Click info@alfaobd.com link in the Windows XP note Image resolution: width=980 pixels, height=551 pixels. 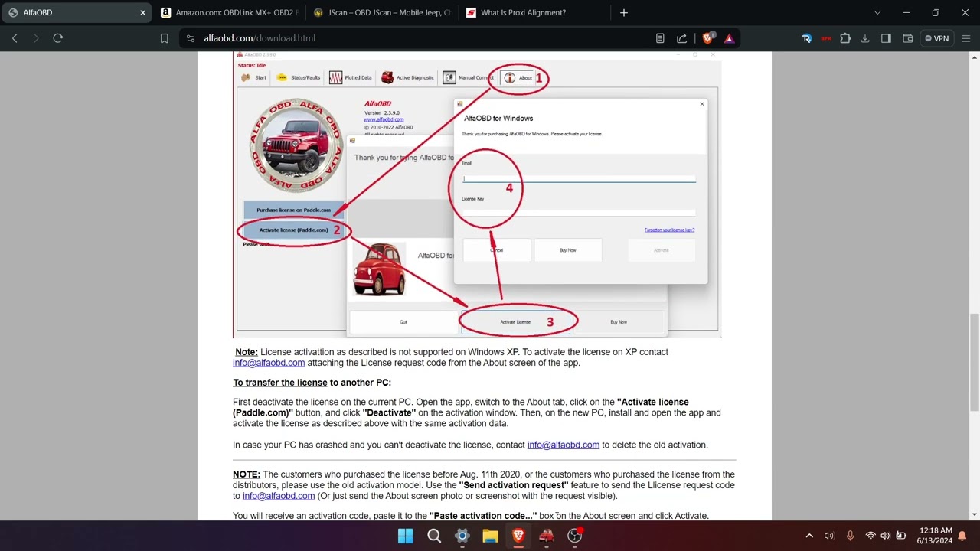click(269, 363)
